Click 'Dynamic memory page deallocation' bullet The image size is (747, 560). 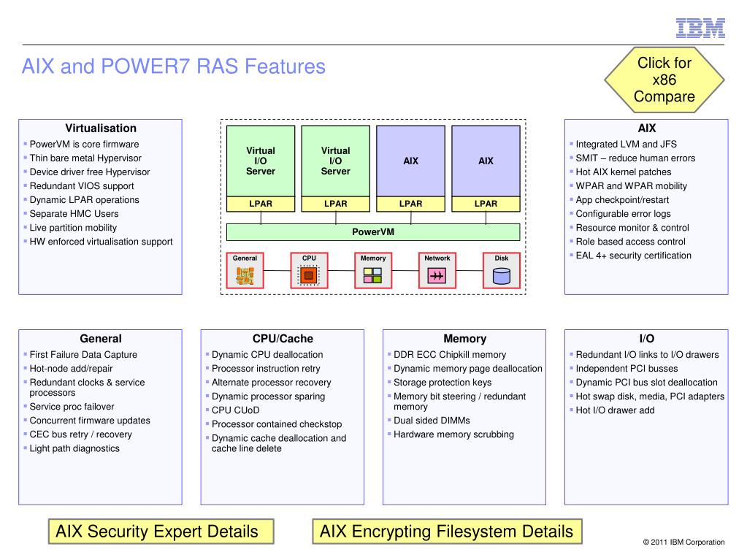[468, 369]
